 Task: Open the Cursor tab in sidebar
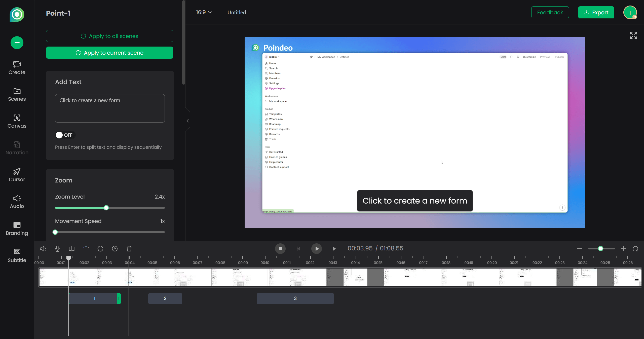(17, 175)
